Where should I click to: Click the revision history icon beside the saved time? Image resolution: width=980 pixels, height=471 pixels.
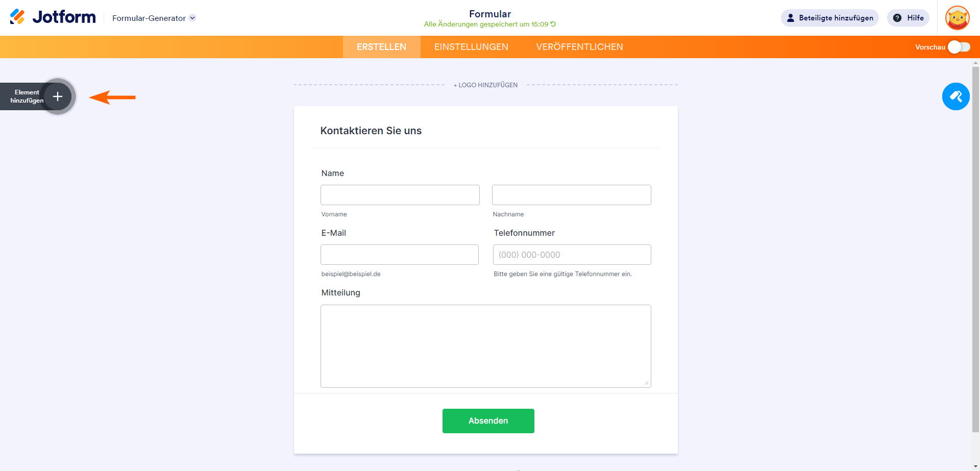[x=553, y=24]
